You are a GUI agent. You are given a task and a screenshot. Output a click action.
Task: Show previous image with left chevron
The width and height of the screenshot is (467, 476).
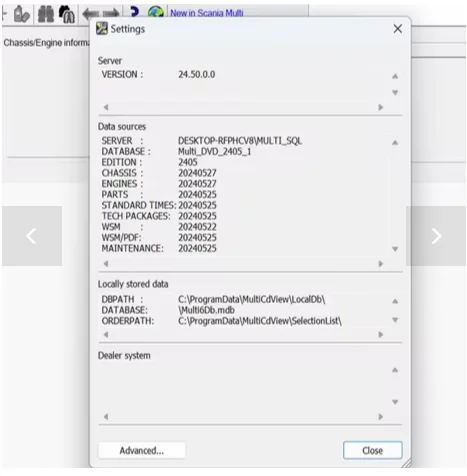pos(32,236)
